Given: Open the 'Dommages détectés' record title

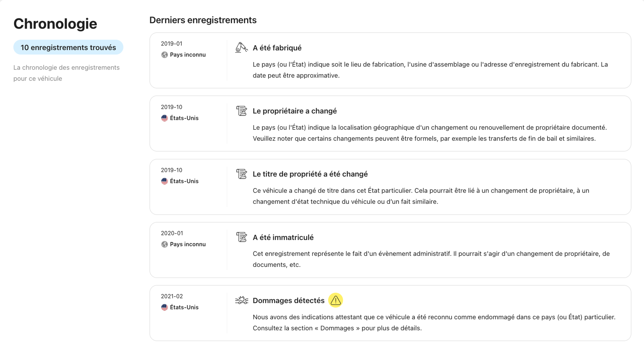Looking at the screenshot, I should click(288, 300).
